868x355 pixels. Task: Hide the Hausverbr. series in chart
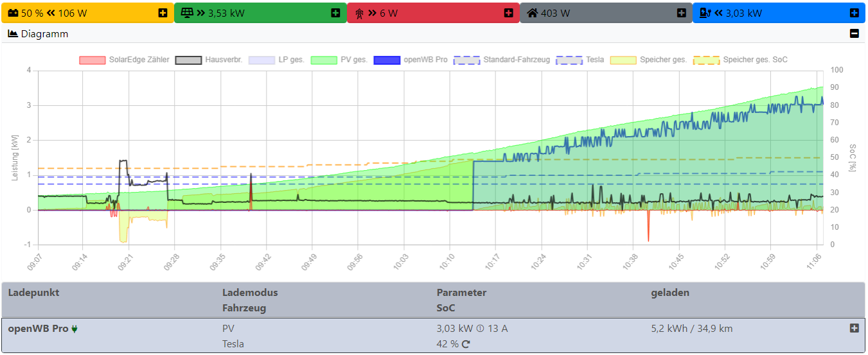(209, 60)
